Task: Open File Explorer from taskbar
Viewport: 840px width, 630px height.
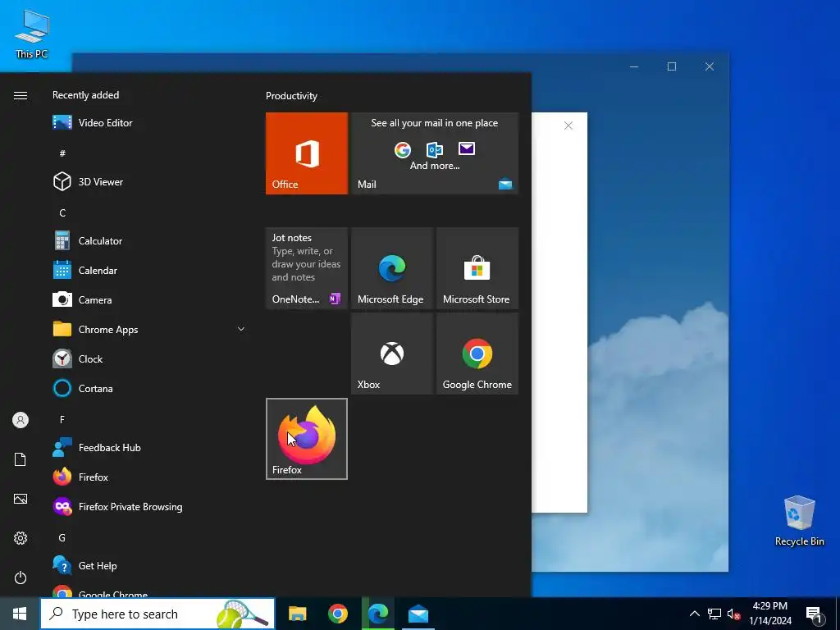Action: 297,614
